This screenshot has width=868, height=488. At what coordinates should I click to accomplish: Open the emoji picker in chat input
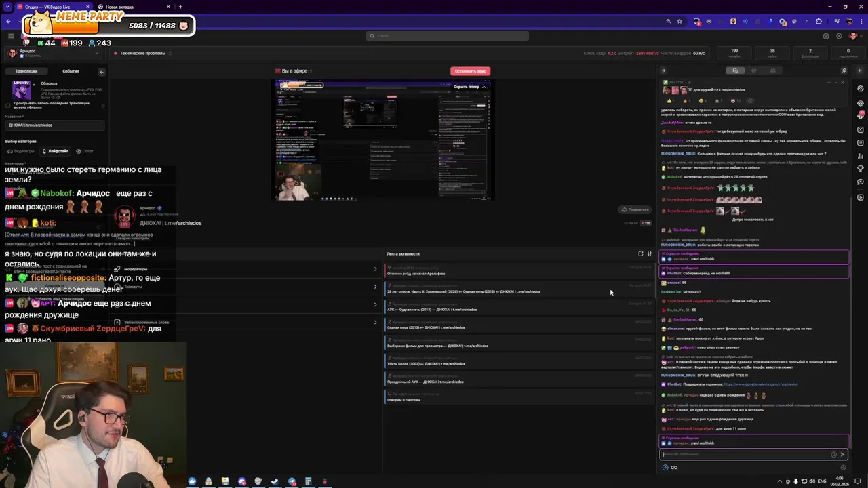pyautogui.click(x=833, y=455)
